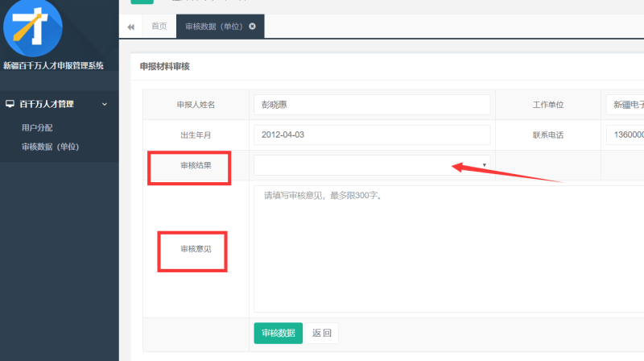Click the 联系电话 phone field
644x361 pixels.
[x=624, y=135]
